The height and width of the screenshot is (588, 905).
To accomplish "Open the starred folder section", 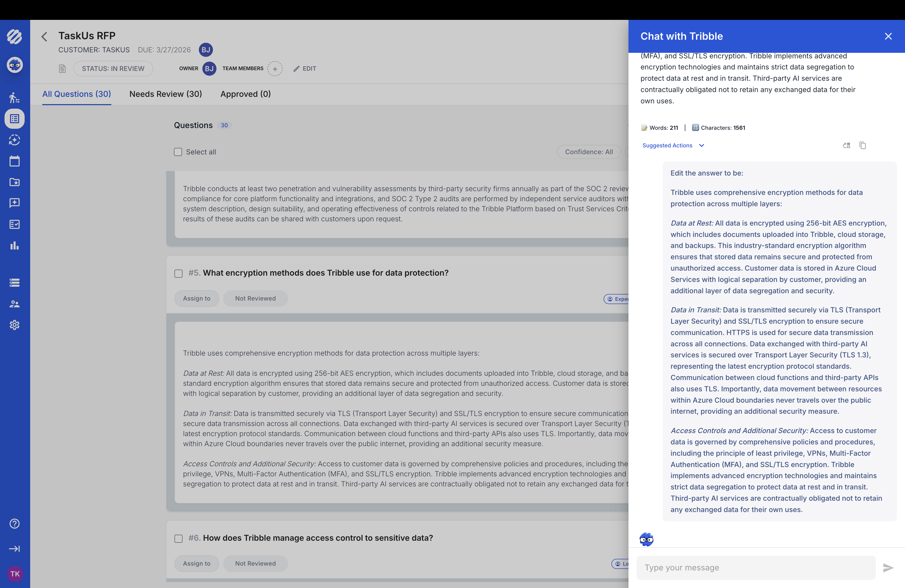I will tap(14, 182).
